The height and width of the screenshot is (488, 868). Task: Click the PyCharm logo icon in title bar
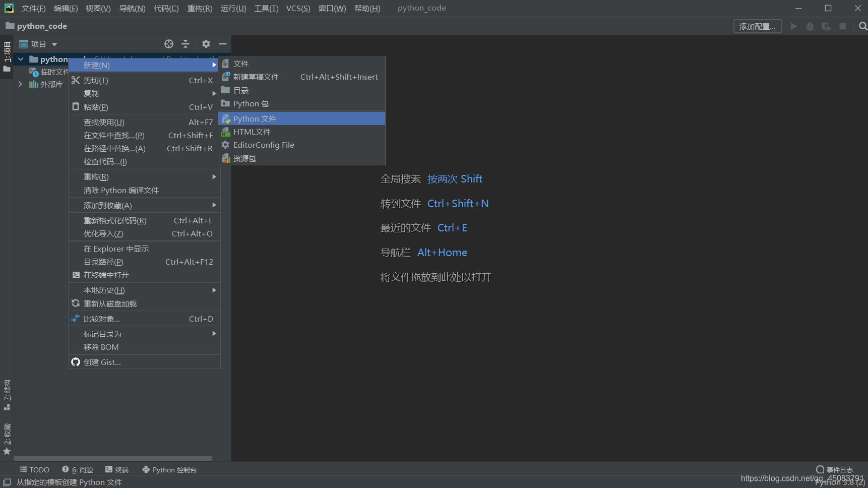click(9, 8)
